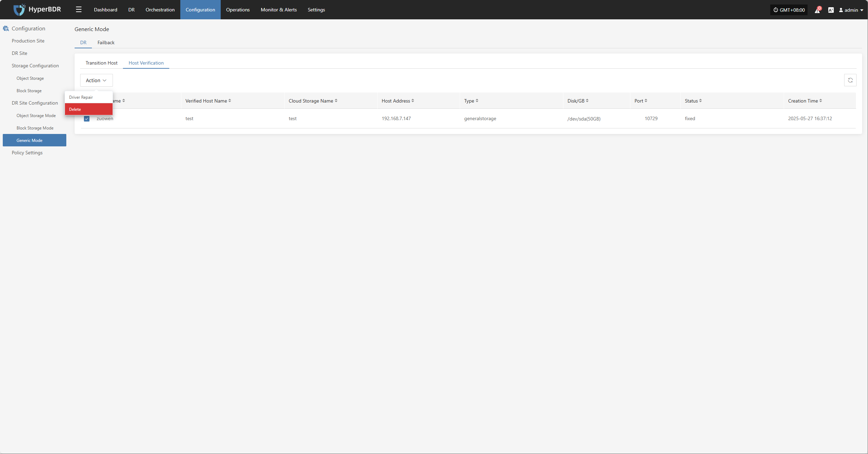Open the Operations menu
868x454 pixels.
click(238, 10)
